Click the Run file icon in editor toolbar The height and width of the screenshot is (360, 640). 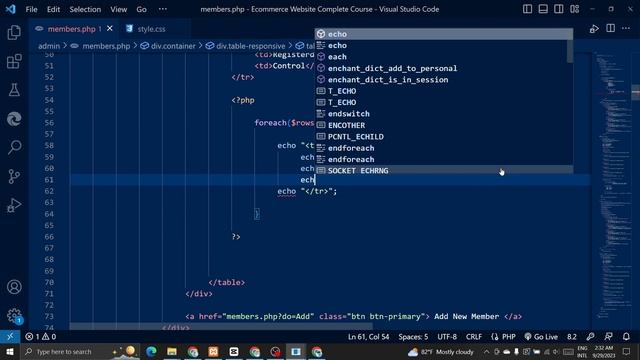pos(594,29)
